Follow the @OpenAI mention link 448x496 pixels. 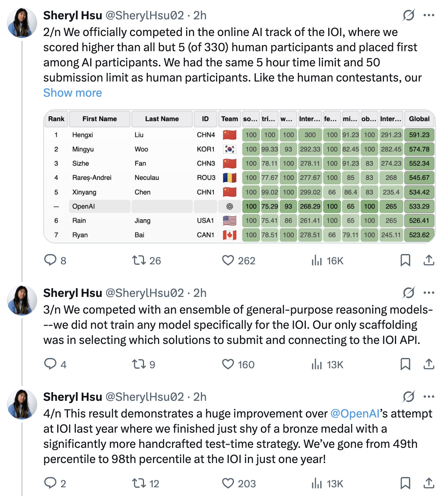(x=354, y=413)
